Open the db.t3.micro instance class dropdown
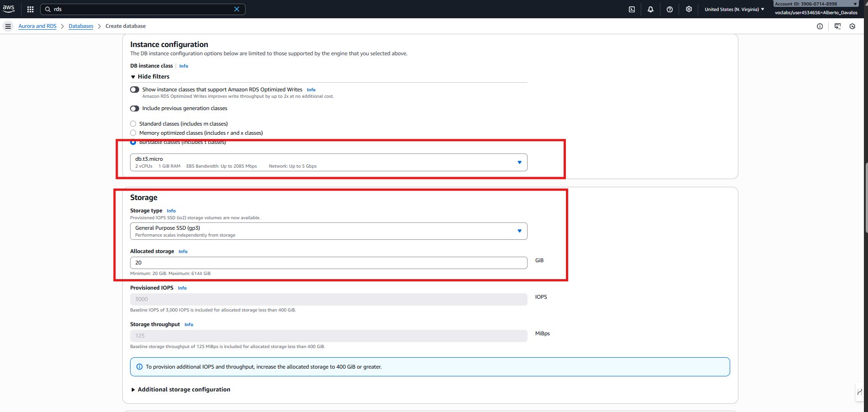 pyautogui.click(x=329, y=162)
